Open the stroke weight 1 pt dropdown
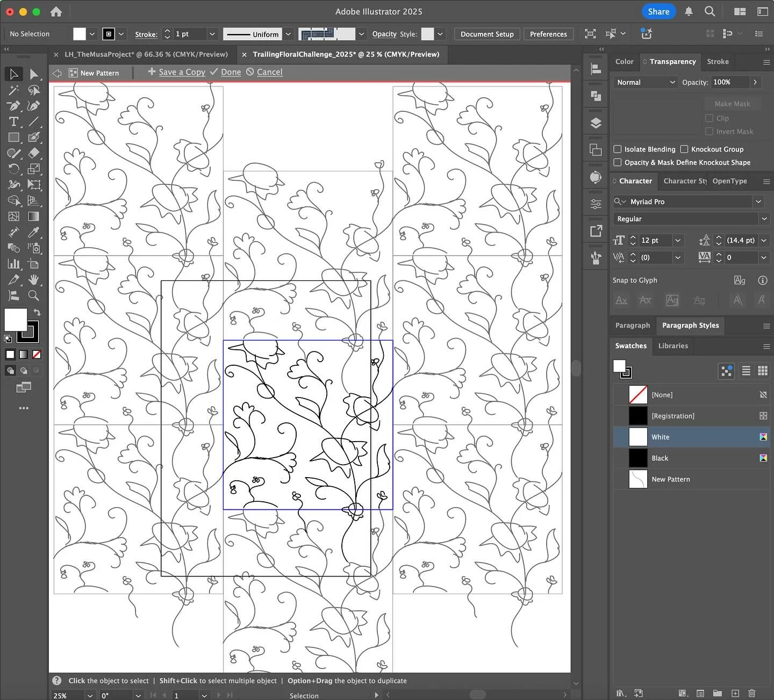The width and height of the screenshot is (774, 700). (212, 34)
